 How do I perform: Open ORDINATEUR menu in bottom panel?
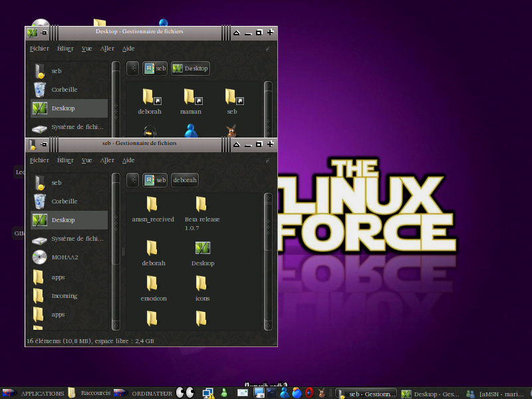coord(144,393)
